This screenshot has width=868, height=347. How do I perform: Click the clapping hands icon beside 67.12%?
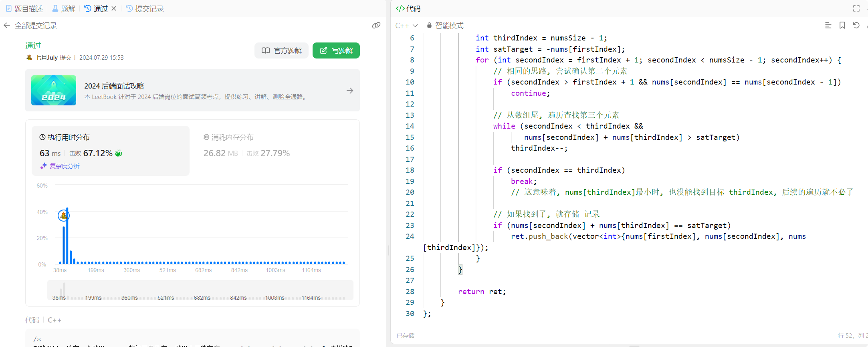point(118,153)
